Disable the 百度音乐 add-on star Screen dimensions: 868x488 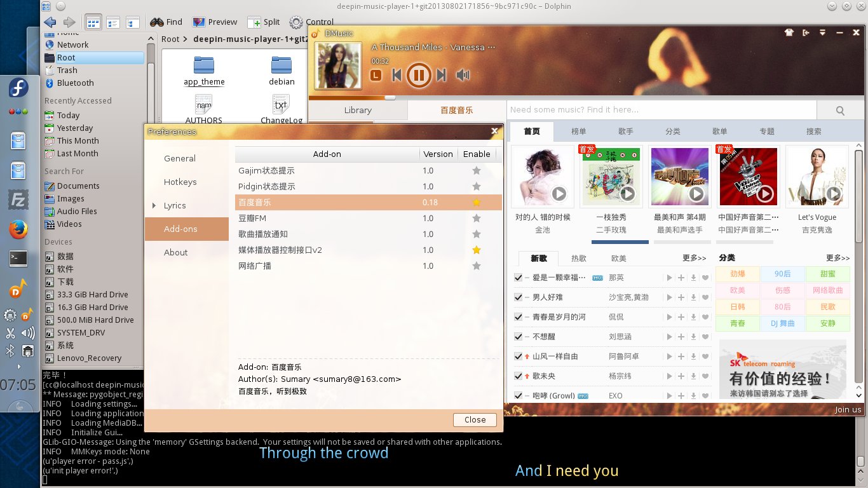[x=477, y=203]
